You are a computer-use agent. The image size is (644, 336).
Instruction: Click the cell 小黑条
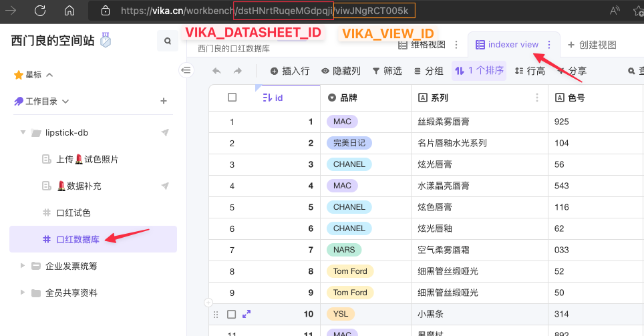pos(479,314)
